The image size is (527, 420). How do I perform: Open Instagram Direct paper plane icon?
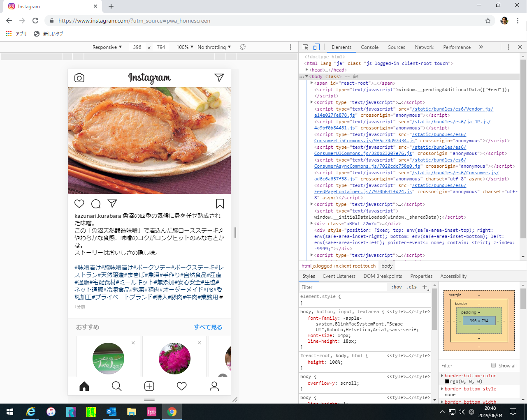coord(219,78)
